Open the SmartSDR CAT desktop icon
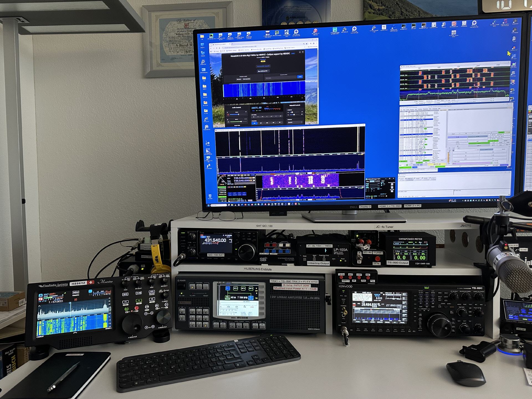Image resolution: width=532 pixels, height=399 pixels. 423,25
